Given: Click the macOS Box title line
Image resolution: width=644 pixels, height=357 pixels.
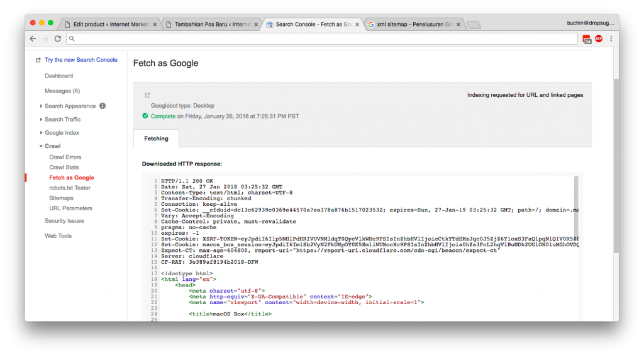Looking at the screenshot, I should [230, 314].
